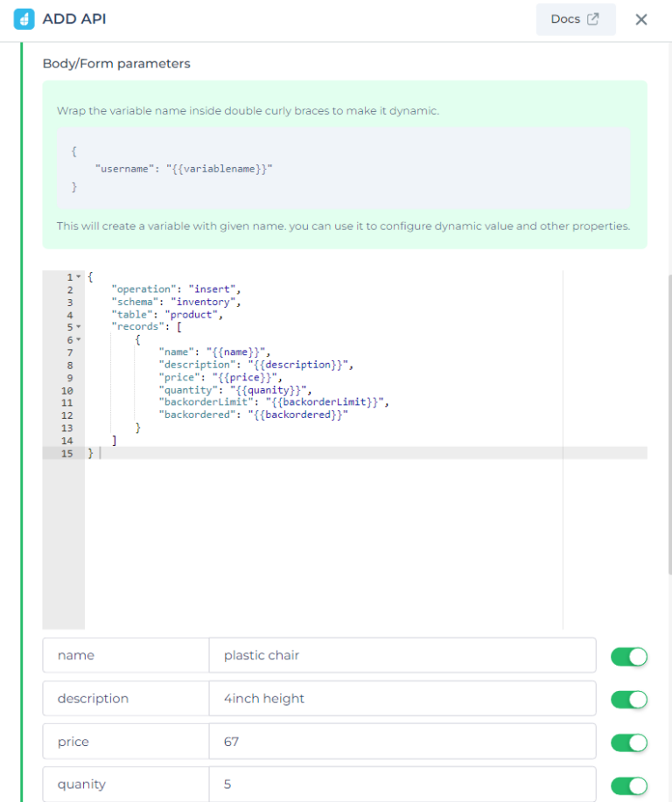Click the username example code block
The width and height of the screenshot is (672, 802).
[343, 168]
